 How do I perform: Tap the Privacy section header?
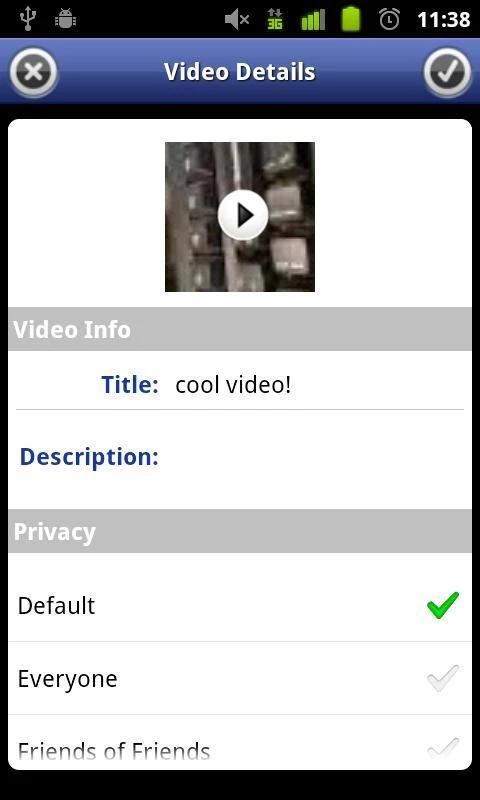pyautogui.click(x=240, y=531)
